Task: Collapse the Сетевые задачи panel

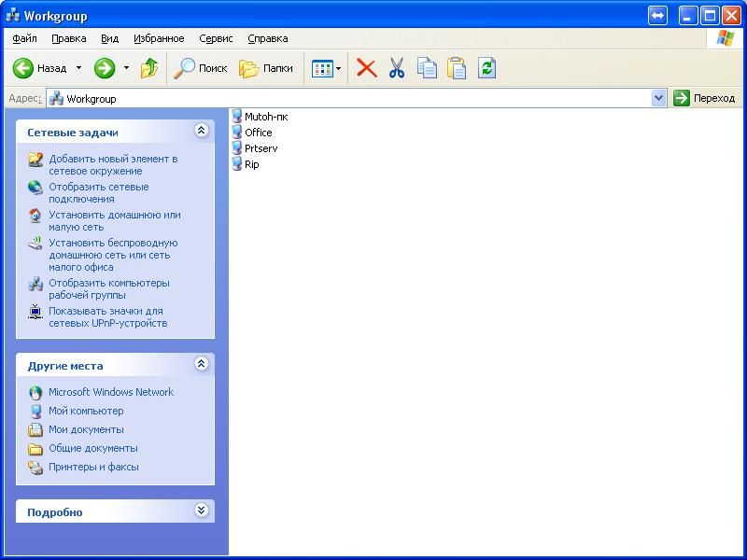Action: pyautogui.click(x=201, y=132)
